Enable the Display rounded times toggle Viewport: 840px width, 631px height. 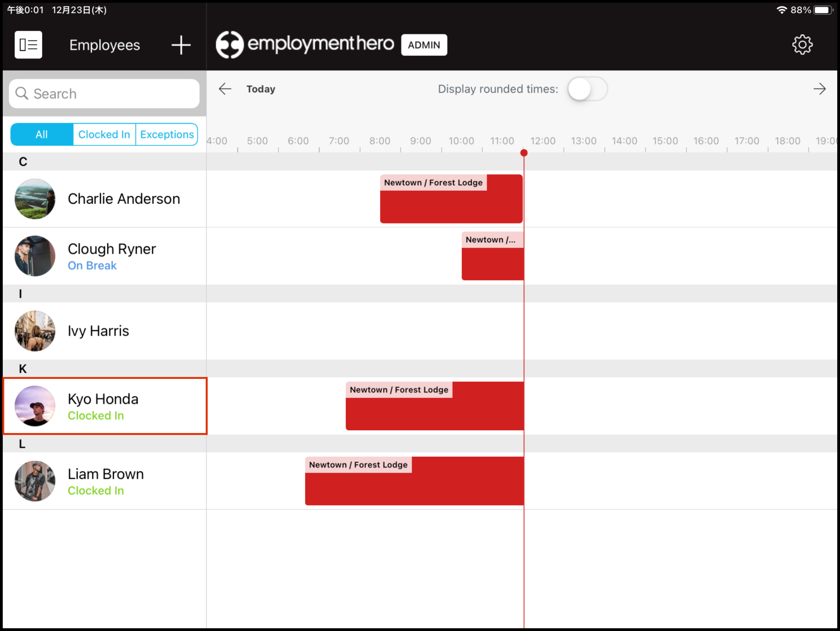tap(587, 89)
